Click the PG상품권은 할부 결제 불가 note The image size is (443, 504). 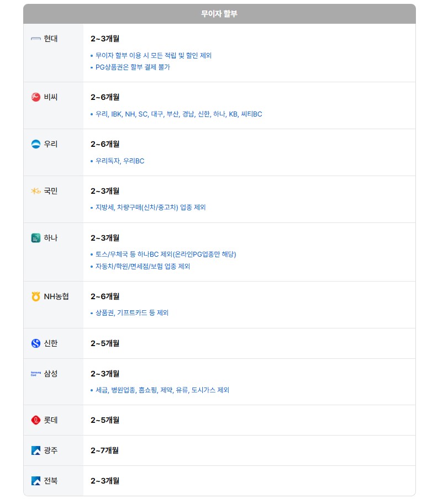pyautogui.click(x=133, y=67)
